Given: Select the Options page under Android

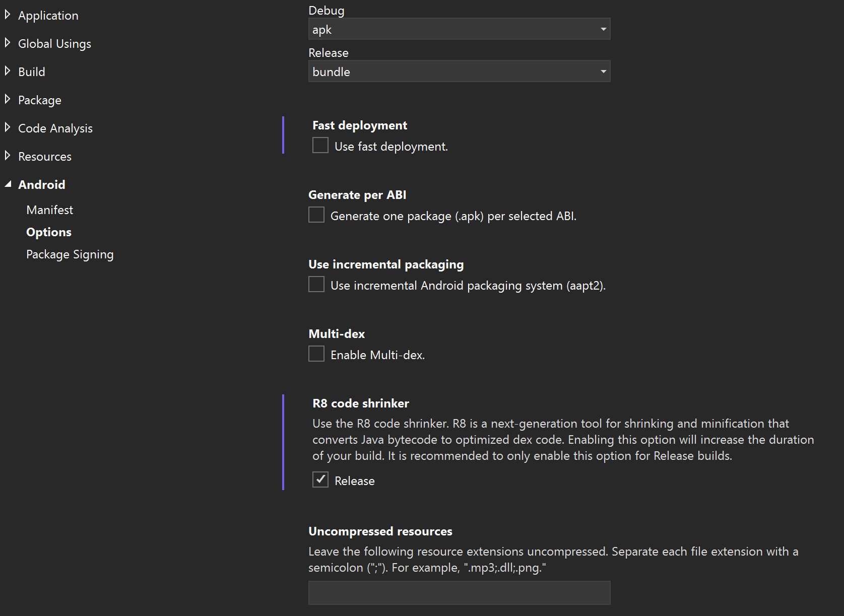Looking at the screenshot, I should click(x=49, y=232).
